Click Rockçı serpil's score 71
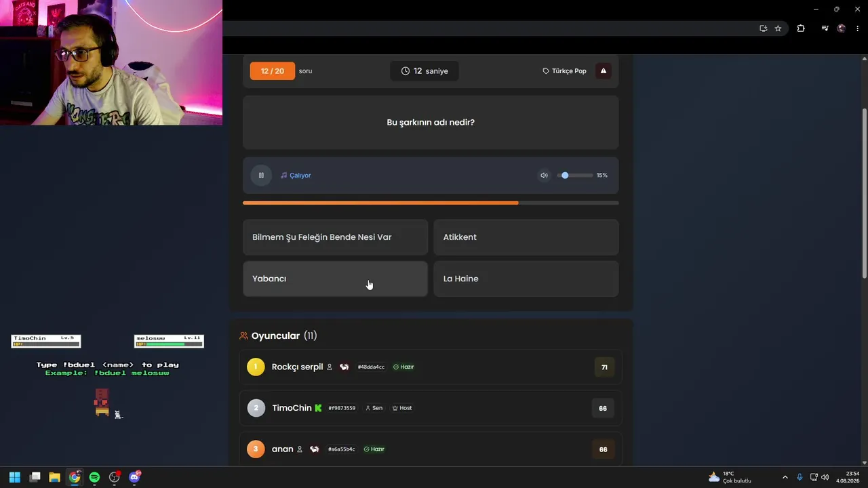Screen dimensions: 868x488 tap(603, 367)
